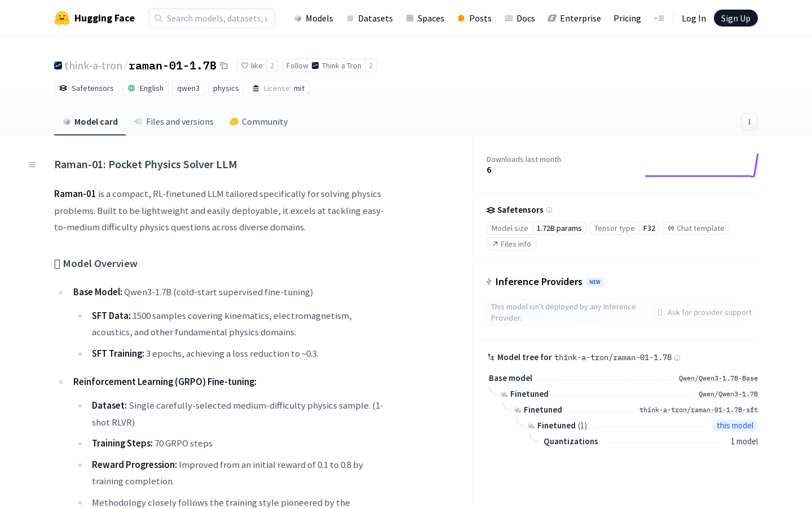Click the Safetensors heading icon in sidebar
The width and height of the screenshot is (812, 508).
pyautogui.click(x=491, y=210)
